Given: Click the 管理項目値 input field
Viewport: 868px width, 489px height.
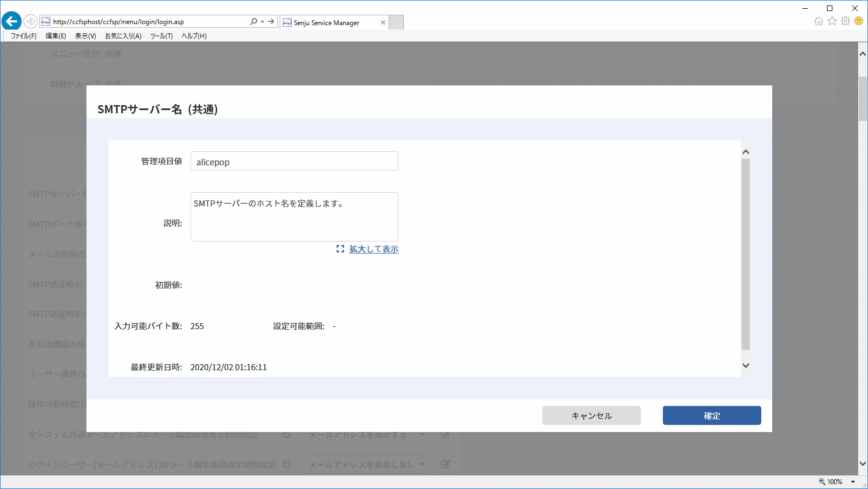Looking at the screenshot, I should pos(294,161).
